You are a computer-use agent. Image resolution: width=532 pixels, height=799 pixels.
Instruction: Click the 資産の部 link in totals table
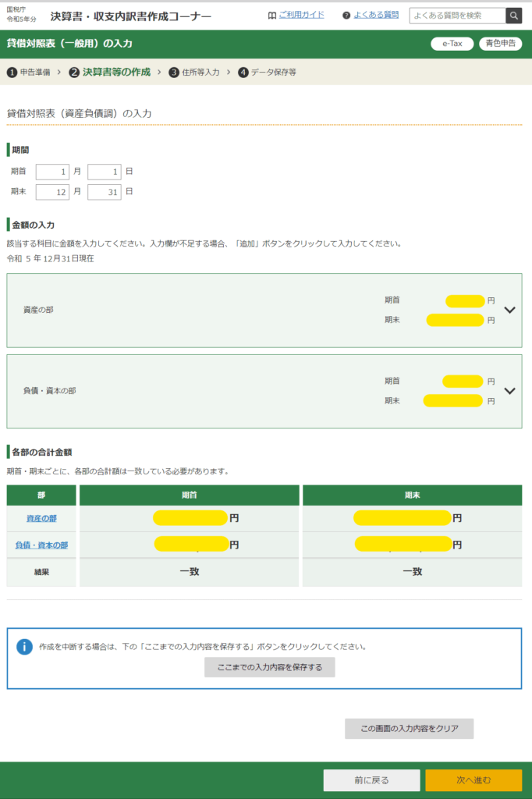[41, 518]
